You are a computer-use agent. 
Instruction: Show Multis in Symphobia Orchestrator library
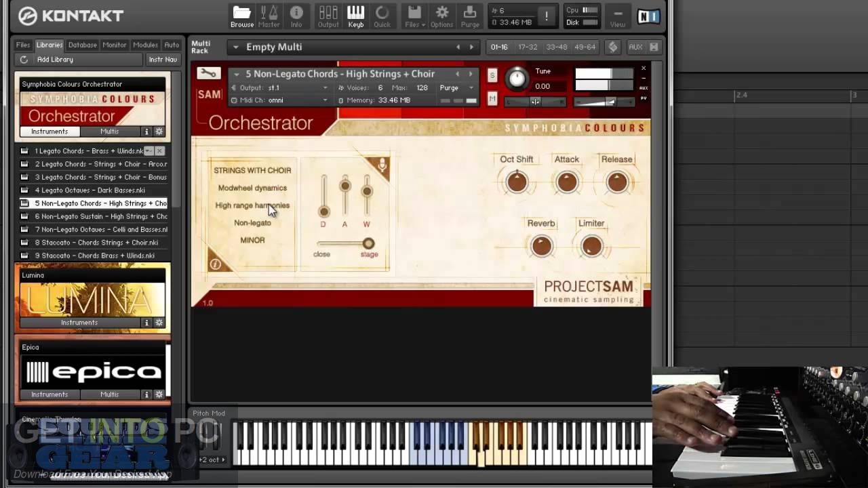pyautogui.click(x=109, y=131)
